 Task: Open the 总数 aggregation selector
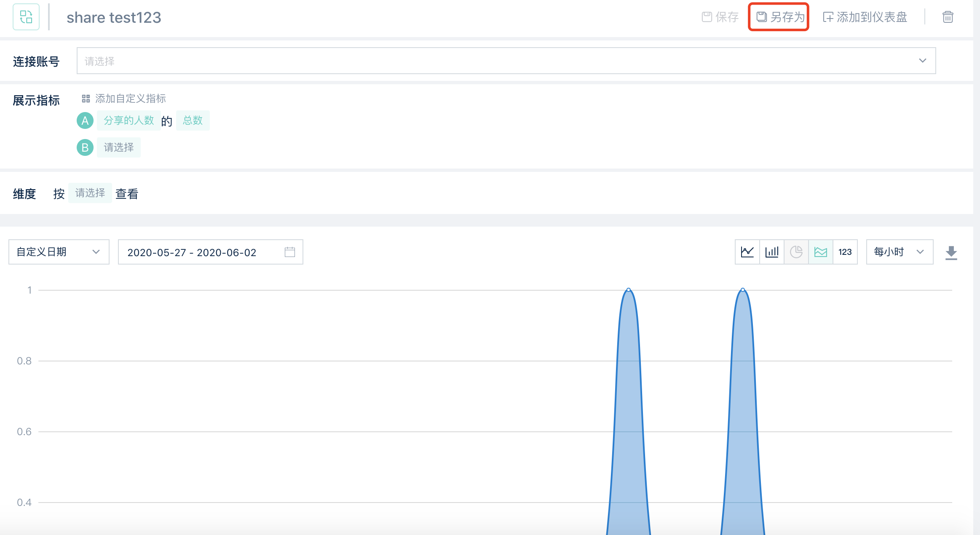pyautogui.click(x=193, y=120)
